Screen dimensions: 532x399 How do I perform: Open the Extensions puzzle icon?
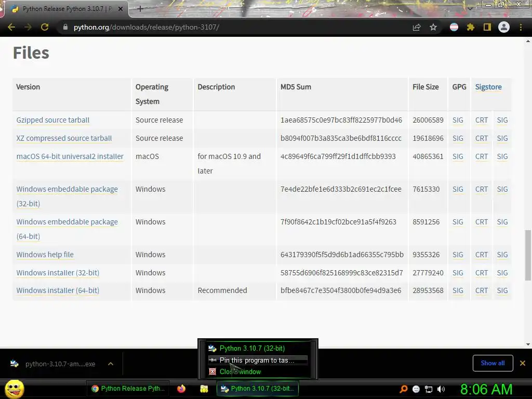coord(470,27)
